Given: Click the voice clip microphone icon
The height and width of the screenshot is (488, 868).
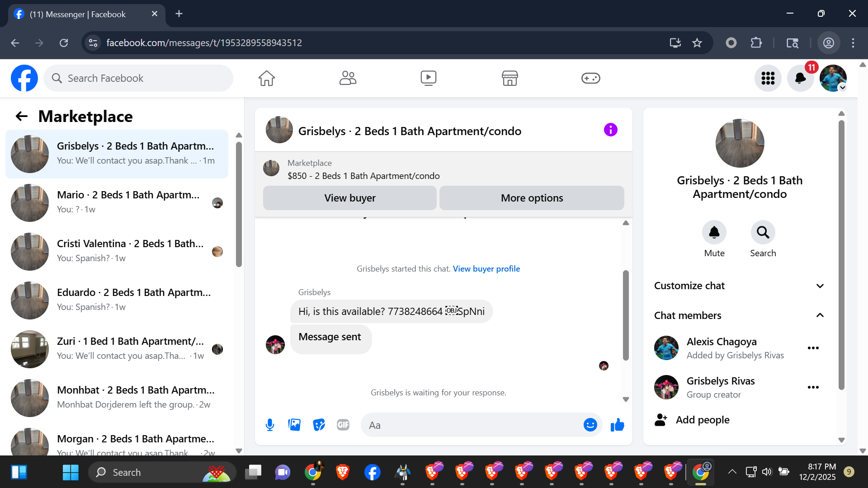Looking at the screenshot, I should (270, 425).
